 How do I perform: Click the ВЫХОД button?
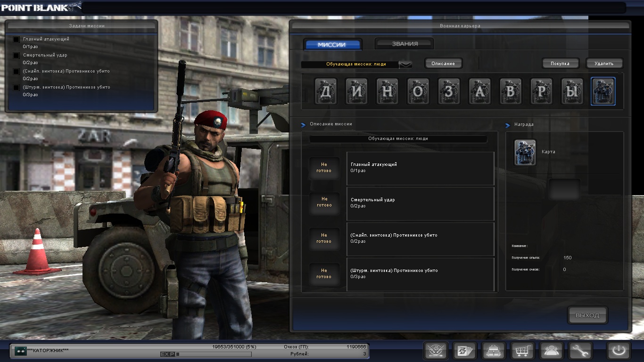[x=587, y=315]
